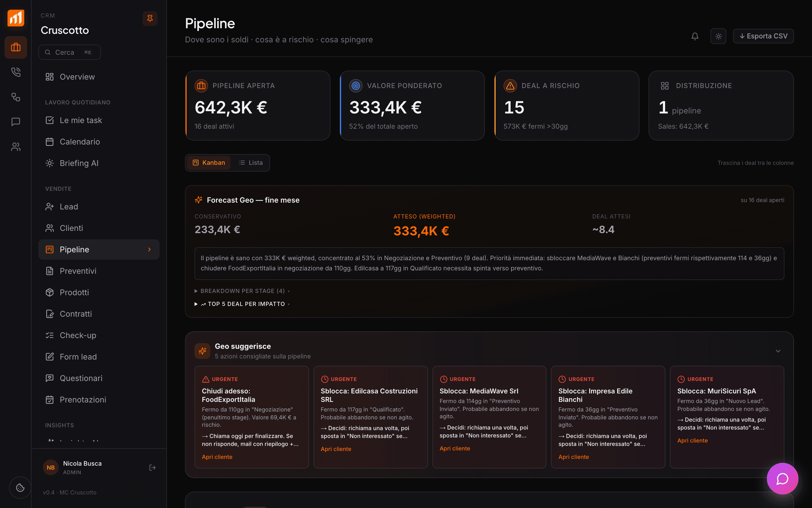The height and width of the screenshot is (508, 812).
Task: Click the '~8.4' deal attesi value
Action: (x=603, y=230)
